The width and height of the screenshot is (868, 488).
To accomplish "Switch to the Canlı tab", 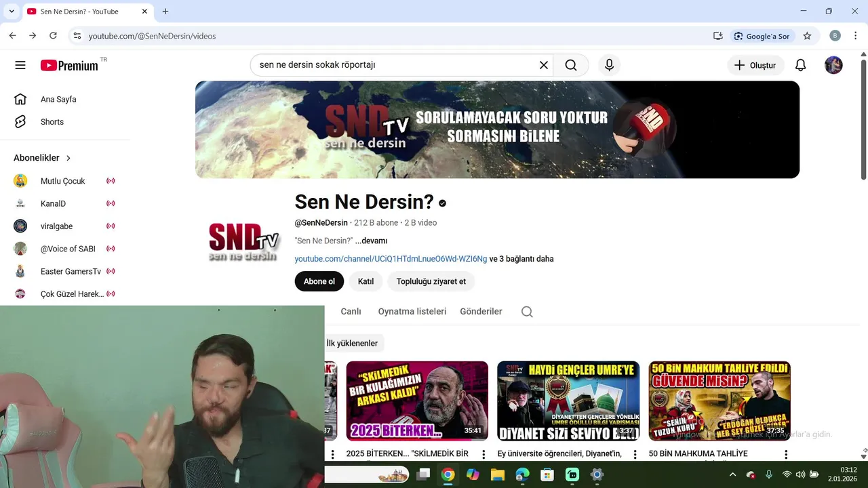I will click(351, 312).
